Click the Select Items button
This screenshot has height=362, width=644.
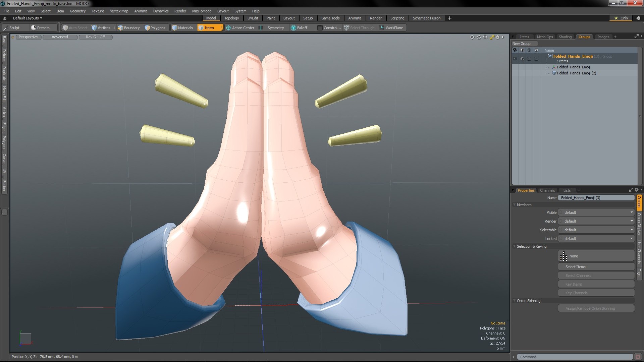click(596, 267)
